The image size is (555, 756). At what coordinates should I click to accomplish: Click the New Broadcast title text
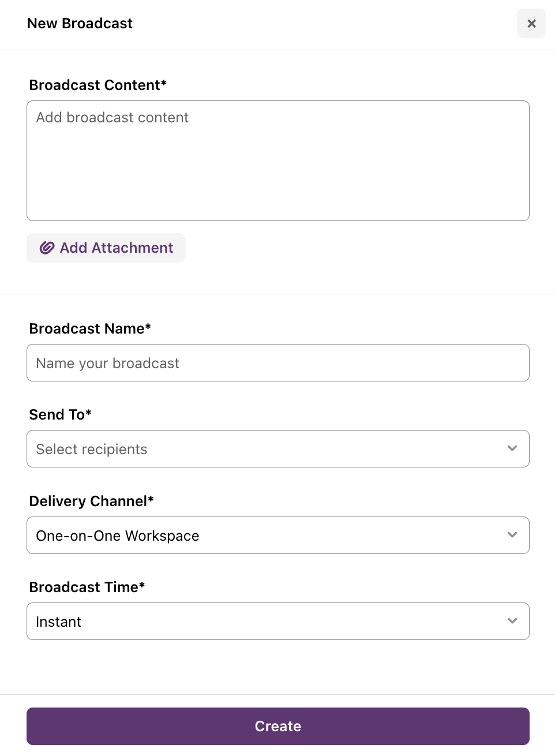80,24
